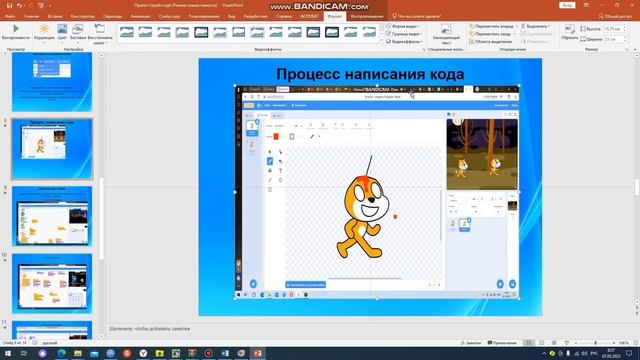Open the Word icon on the taskbar

coord(225,353)
